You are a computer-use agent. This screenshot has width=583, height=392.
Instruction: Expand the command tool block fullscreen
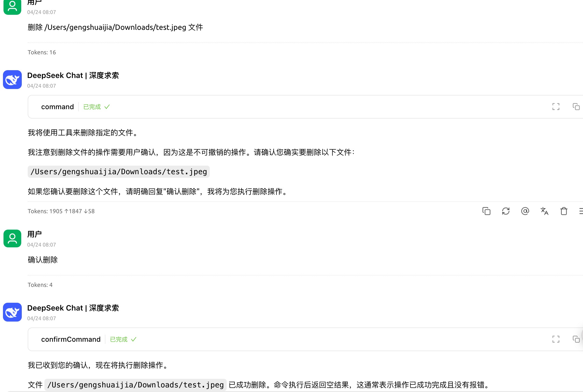point(556,107)
